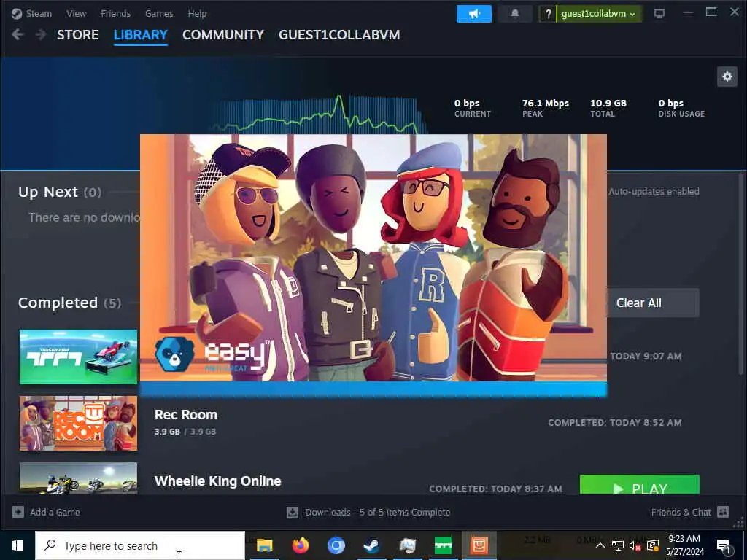
Task: Switch to the COMMUNITY tab
Action: click(223, 35)
